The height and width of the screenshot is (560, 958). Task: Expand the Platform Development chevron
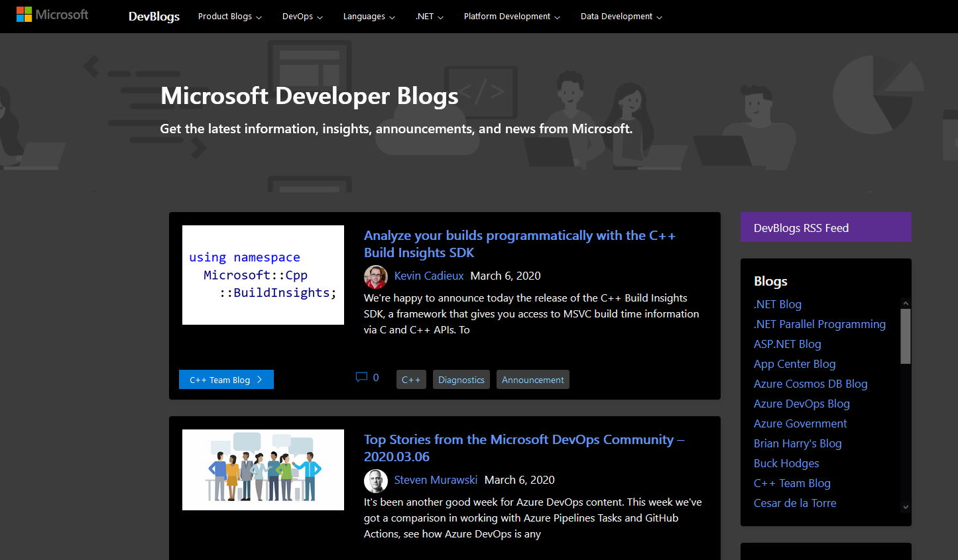511,16
